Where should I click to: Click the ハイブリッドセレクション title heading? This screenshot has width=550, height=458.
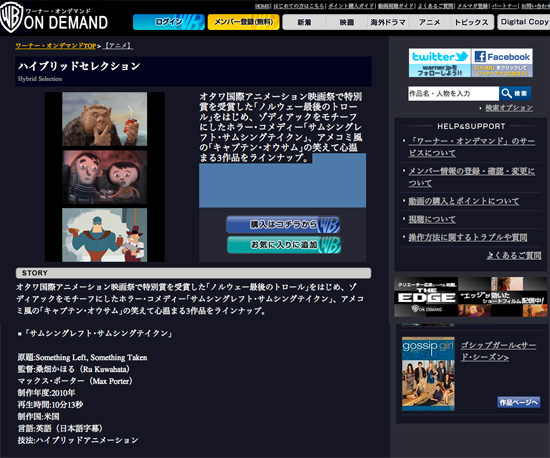click(x=79, y=66)
